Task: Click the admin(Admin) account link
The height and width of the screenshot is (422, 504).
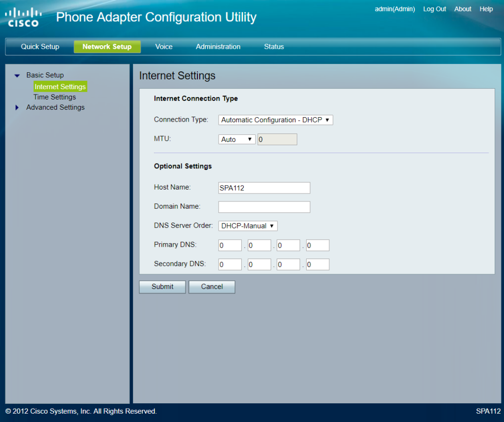Action: [x=395, y=9]
